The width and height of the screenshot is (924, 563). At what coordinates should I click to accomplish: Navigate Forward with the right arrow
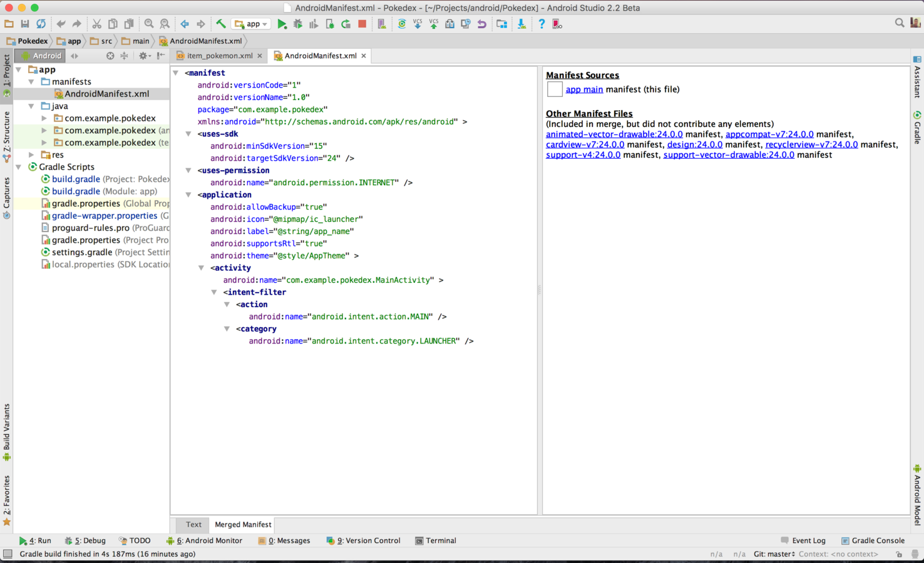pyautogui.click(x=201, y=24)
